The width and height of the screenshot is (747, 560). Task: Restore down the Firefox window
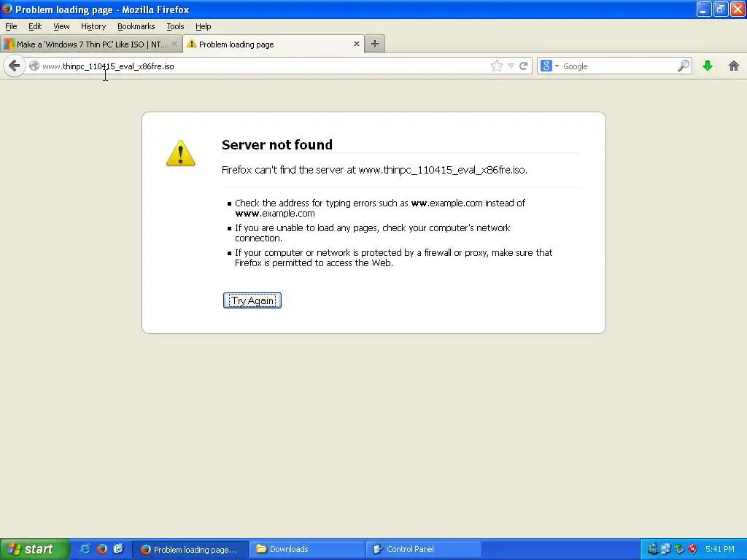coord(720,9)
